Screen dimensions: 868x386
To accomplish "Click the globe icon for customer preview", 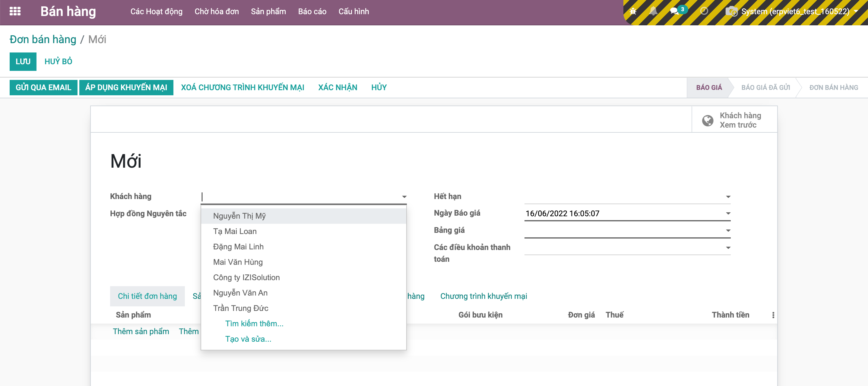I will click(708, 120).
